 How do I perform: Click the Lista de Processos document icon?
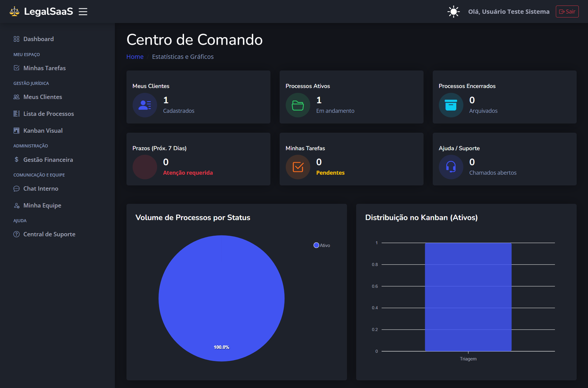[x=17, y=114]
